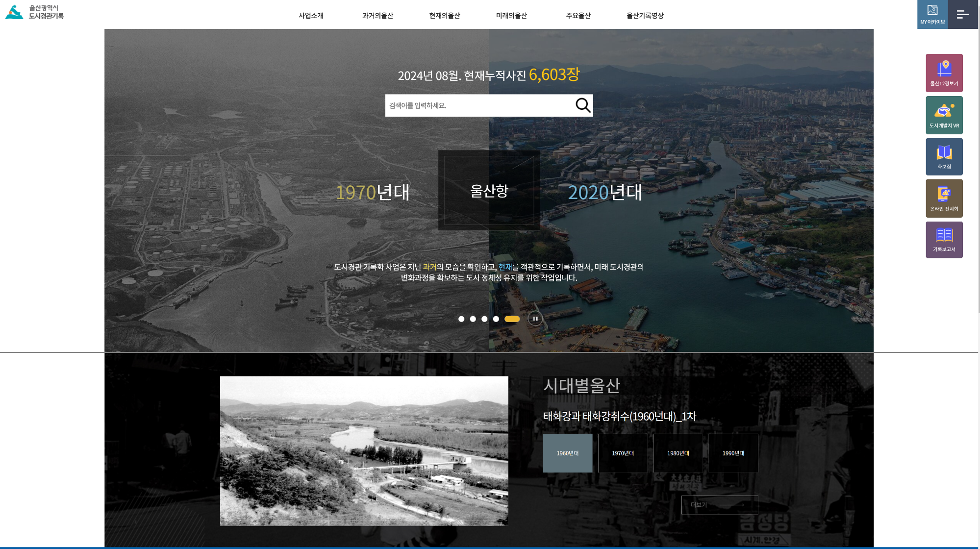Open the 울산12경보기 map icon

(x=944, y=73)
